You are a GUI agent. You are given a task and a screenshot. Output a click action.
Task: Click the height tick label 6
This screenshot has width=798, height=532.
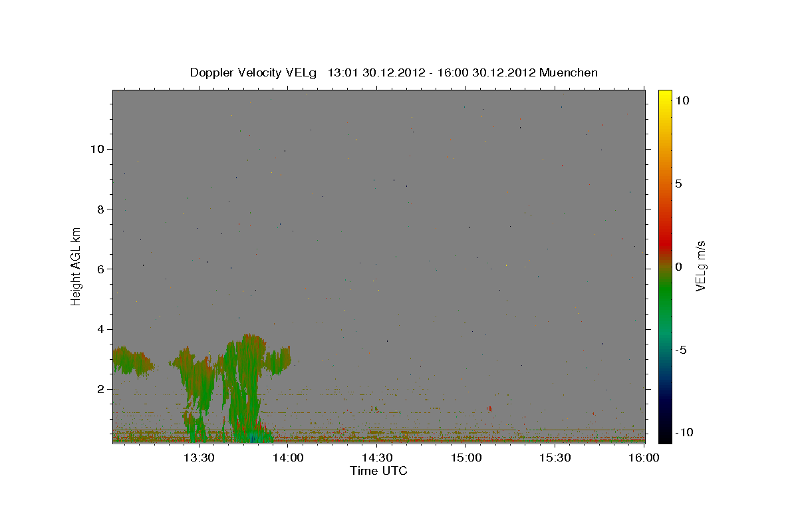pos(100,269)
